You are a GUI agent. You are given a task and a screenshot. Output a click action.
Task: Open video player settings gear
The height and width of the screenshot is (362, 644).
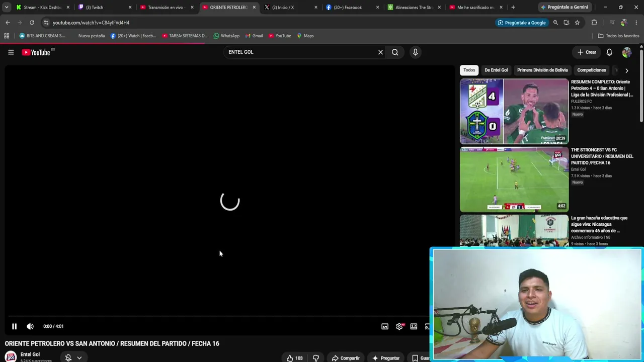[399, 326]
